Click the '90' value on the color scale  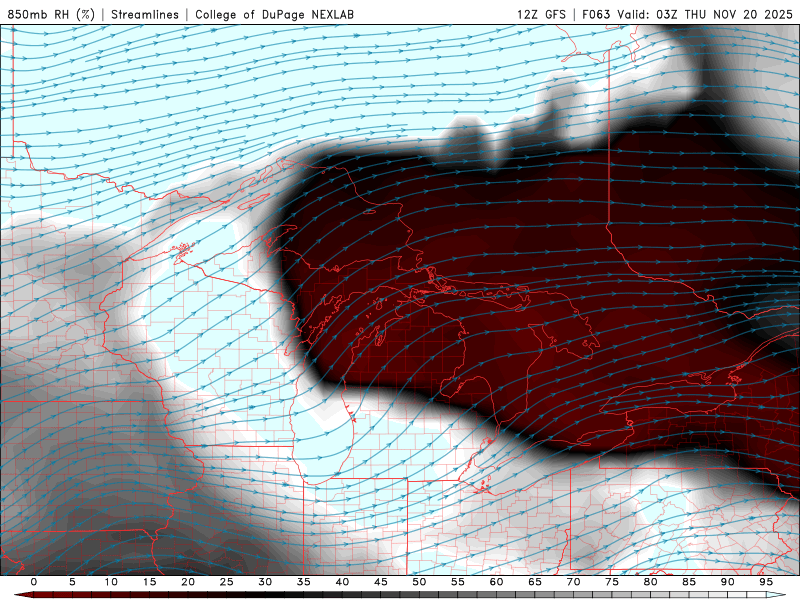pyautogui.click(x=728, y=582)
